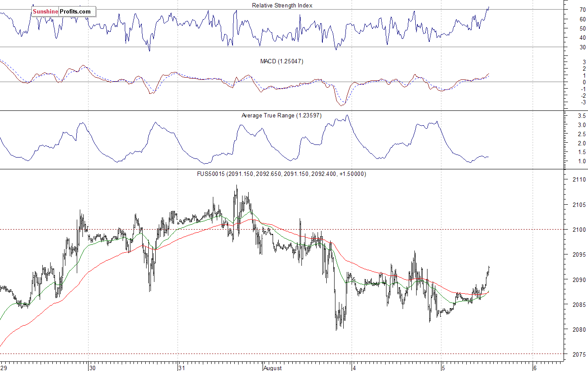The image size is (588, 371).
Task: Click the 2085 price axis label
Action: click(x=578, y=305)
